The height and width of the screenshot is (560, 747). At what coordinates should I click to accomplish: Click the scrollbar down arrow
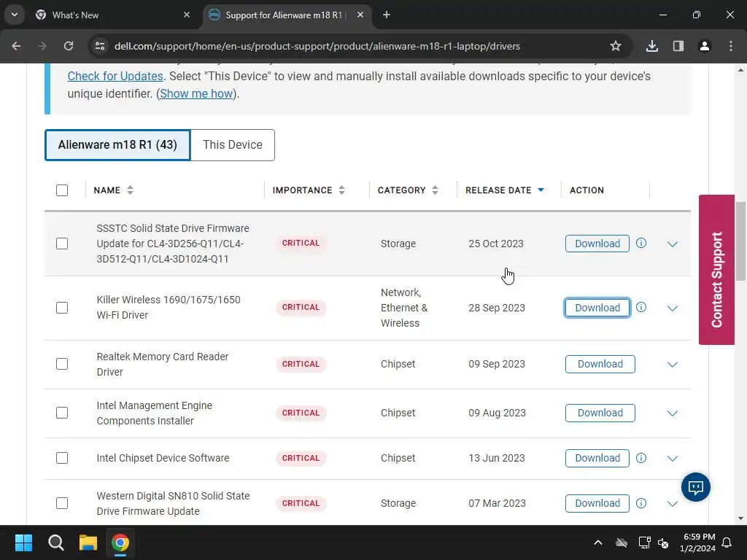tap(740, 518)
